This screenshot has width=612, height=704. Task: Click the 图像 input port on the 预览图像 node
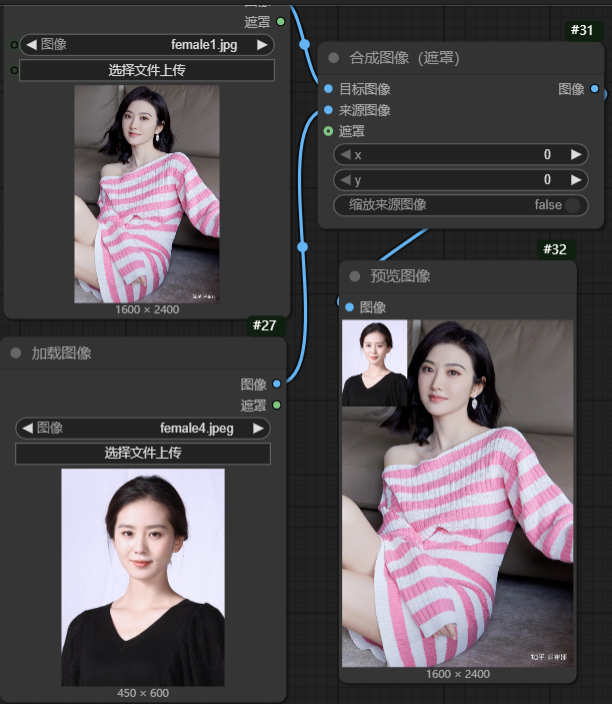(x=348, y=307)
